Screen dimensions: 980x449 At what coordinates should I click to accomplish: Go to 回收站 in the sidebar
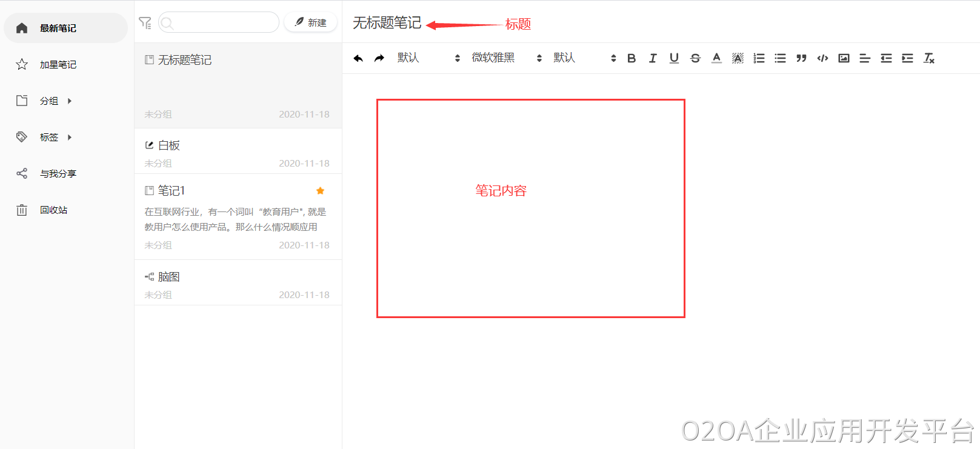coord(53,210)
